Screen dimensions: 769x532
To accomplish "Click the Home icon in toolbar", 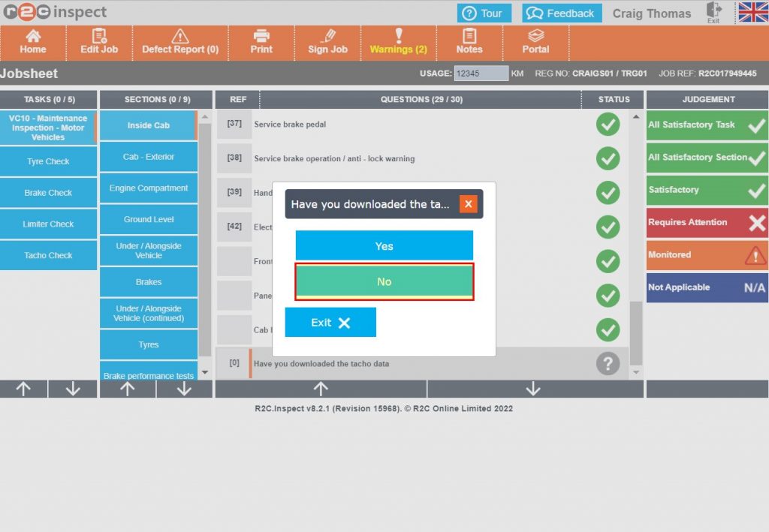I will click(x=33, y=36).
